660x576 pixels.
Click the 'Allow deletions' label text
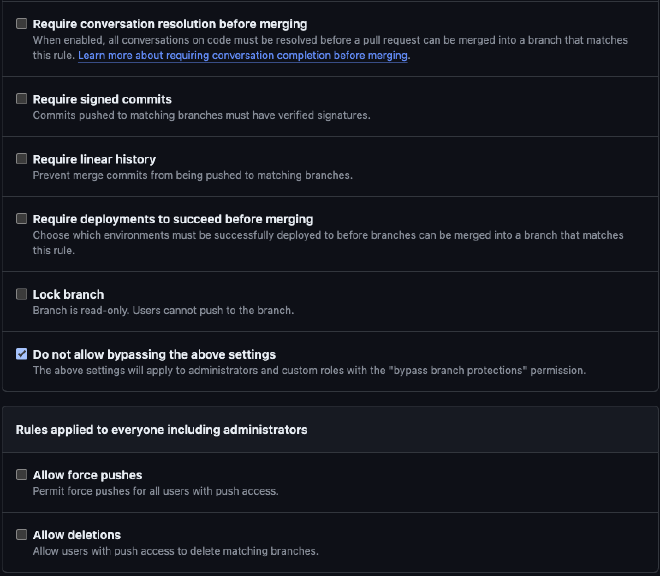coord(77,535)
